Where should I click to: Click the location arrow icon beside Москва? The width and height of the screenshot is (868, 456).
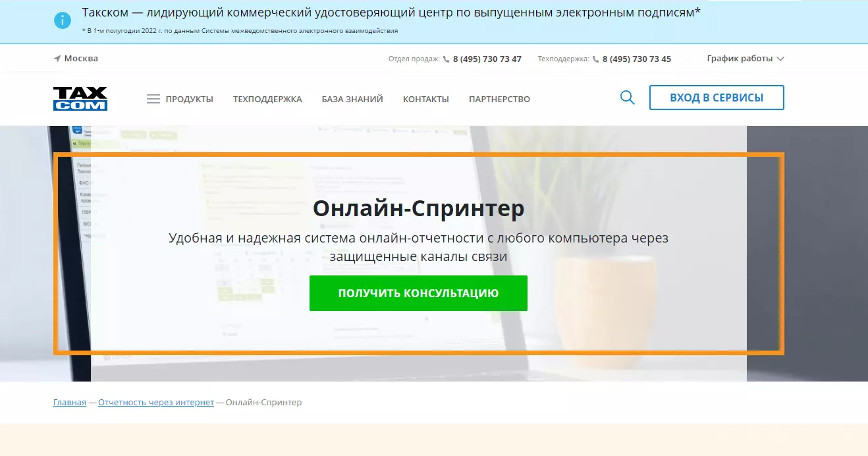click(x=57, y=59)
